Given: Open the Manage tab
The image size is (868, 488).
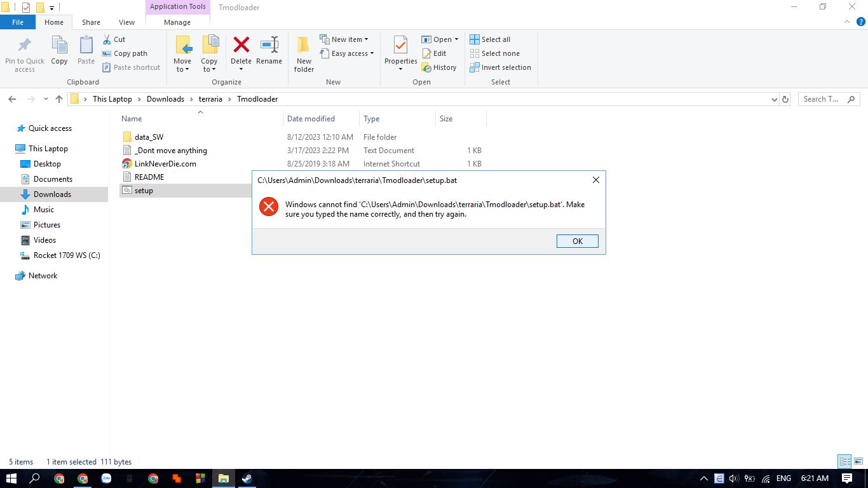Looking at the screenshot, I should coord(176,21).
